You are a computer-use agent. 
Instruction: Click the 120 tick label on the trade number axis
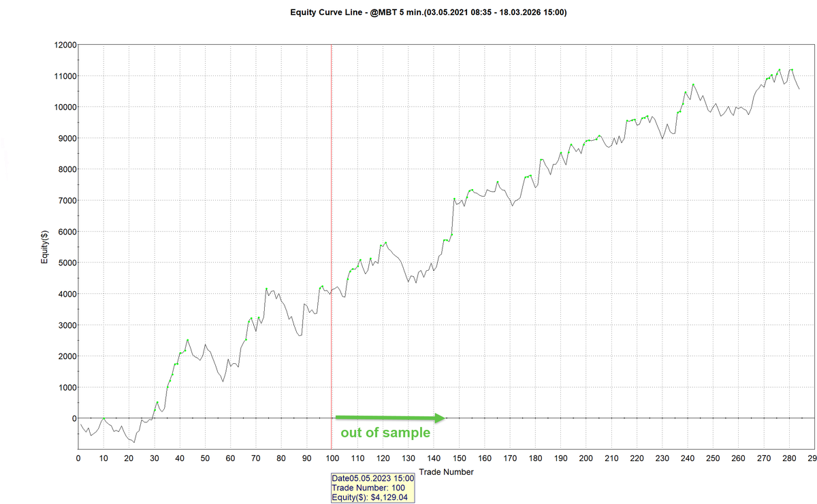[383, 458]
